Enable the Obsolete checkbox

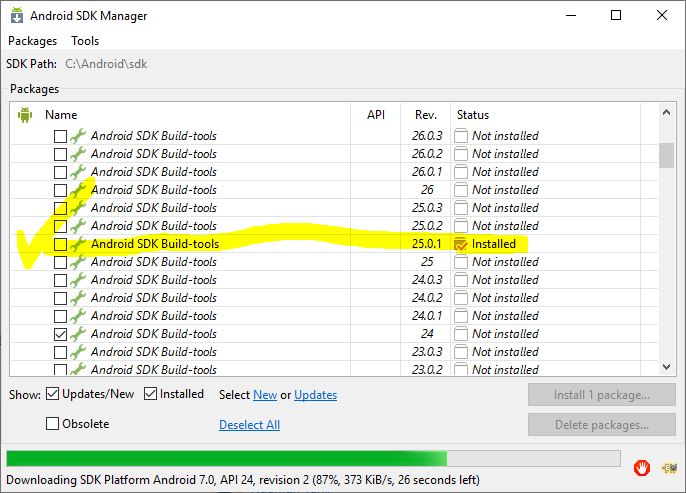pyautogui.click(x=52, y=423)
